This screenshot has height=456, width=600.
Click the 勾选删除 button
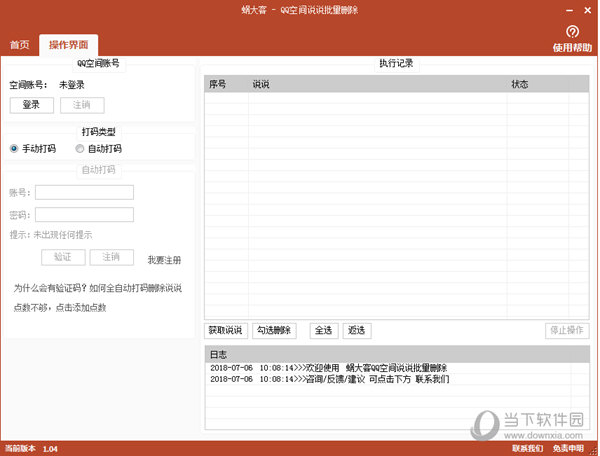coord(274,331)
